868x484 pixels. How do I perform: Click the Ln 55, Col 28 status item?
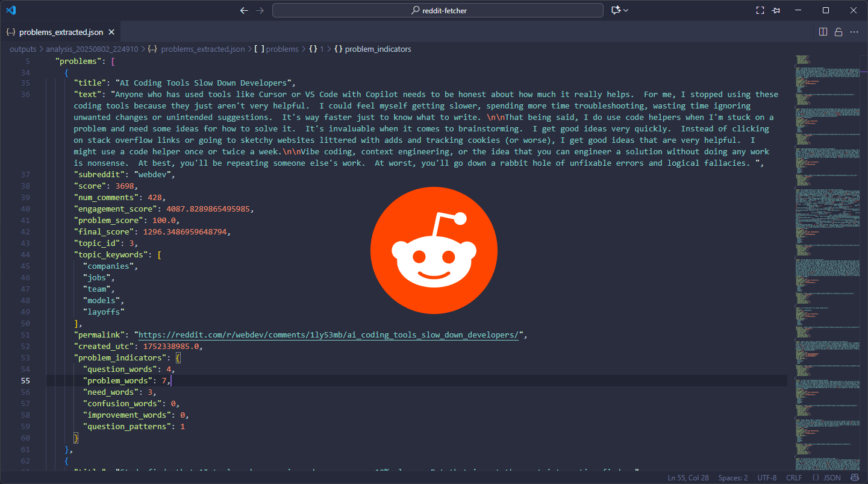(x=688, y=478)
